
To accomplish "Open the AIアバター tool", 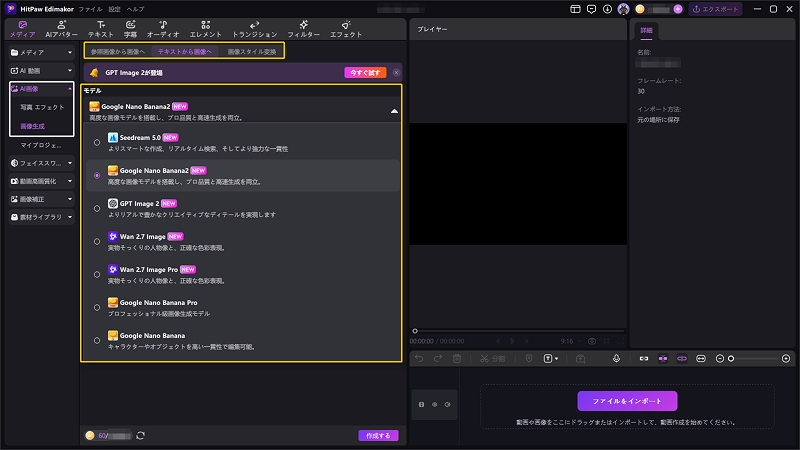I will point(61,29).
